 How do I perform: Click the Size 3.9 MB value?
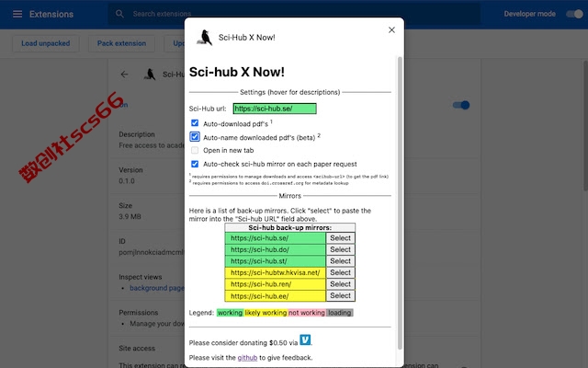pos(130,217)
